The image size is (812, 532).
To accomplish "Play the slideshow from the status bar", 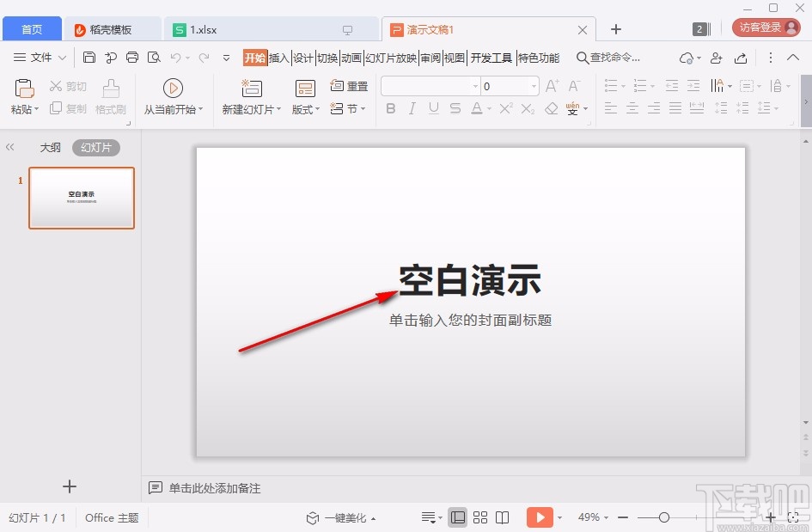I will click(x=540, y=517).
